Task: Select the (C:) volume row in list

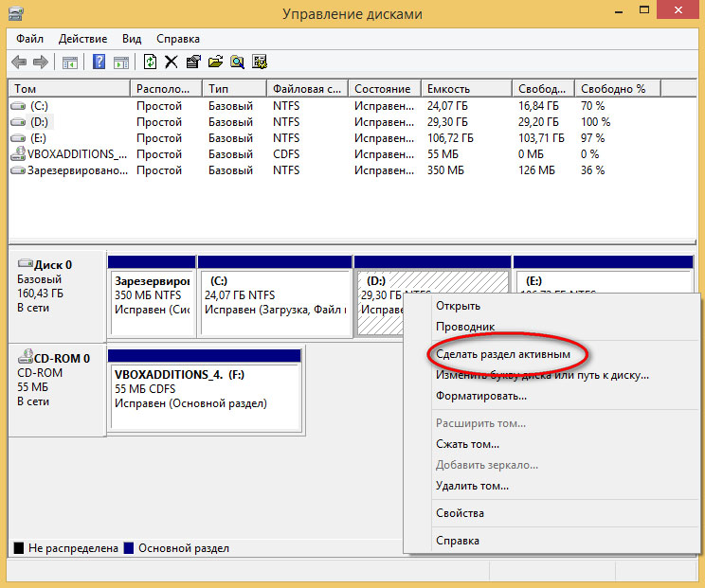Action: click(x=39, y=106)
